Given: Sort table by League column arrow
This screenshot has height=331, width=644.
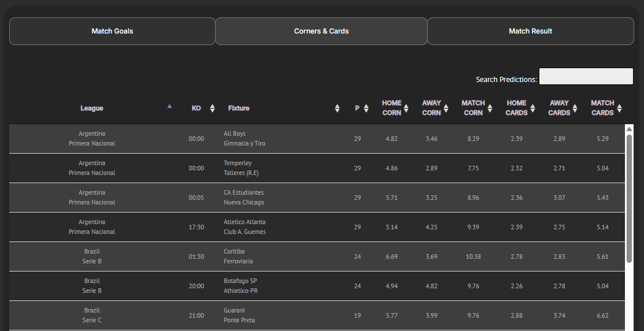Looking at the screenshot, I should (x=169, y=107).
